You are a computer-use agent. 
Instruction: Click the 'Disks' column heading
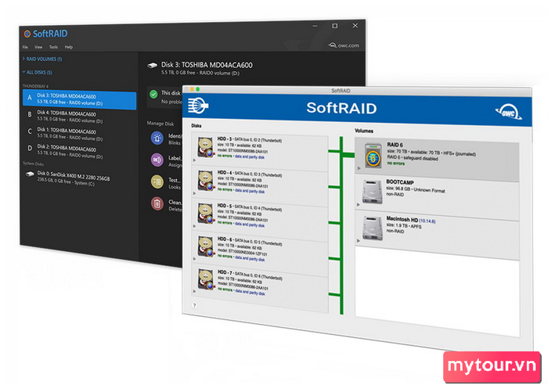[x=196, y=125]
